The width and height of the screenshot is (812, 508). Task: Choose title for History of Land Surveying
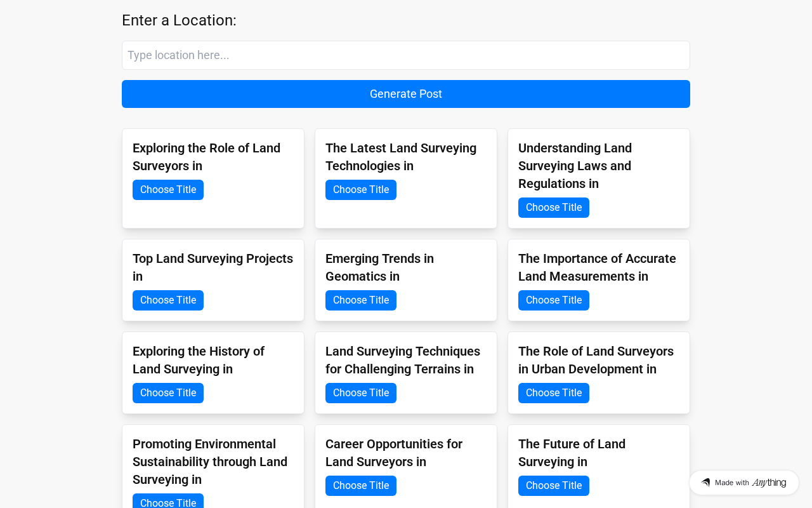pos(168,393)
